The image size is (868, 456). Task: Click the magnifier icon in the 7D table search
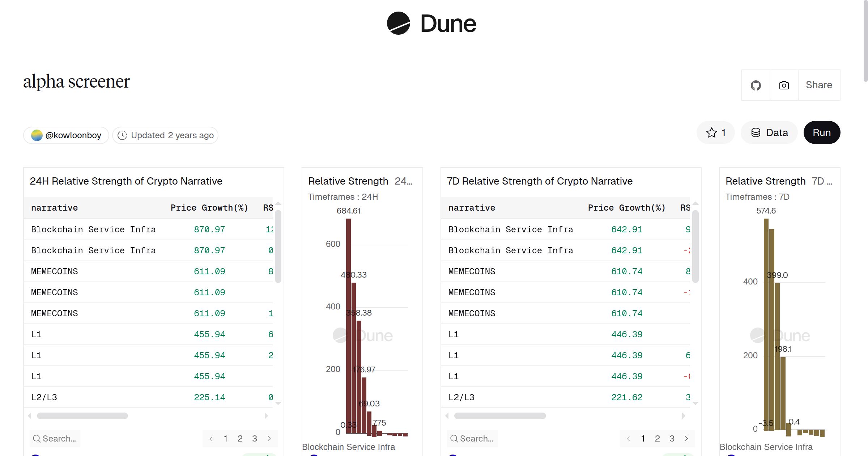454,438
